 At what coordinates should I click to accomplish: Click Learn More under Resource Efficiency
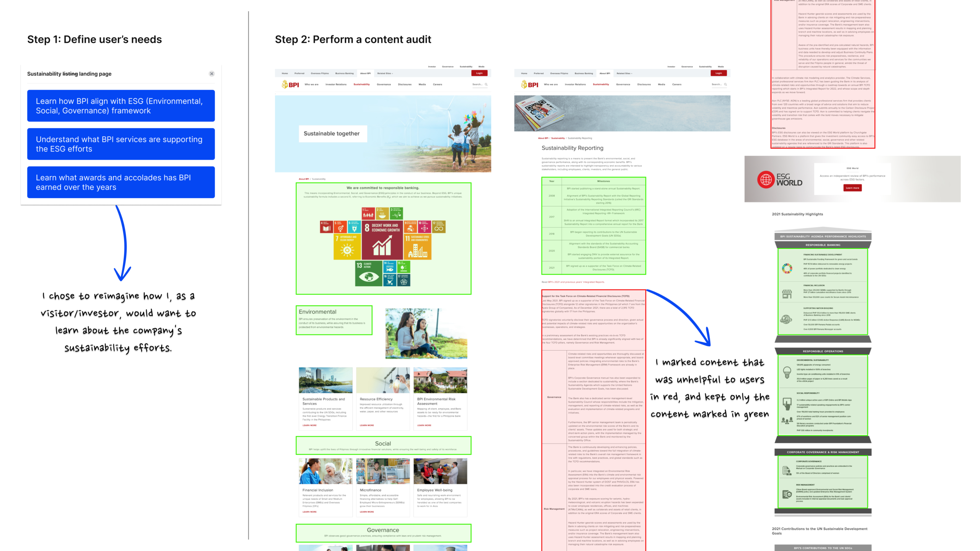pos(367,425)
